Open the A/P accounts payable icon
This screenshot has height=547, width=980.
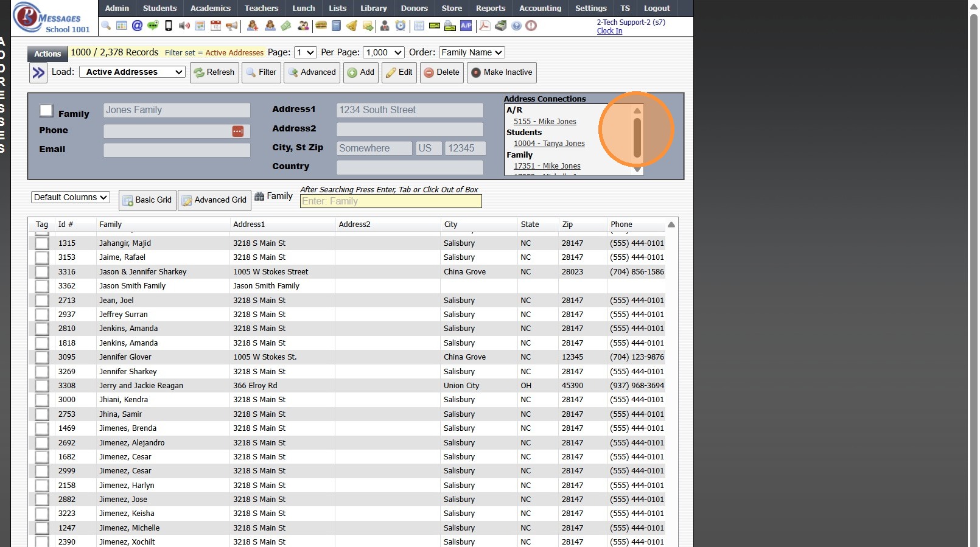pyautogui.click(x=466, y=26)
